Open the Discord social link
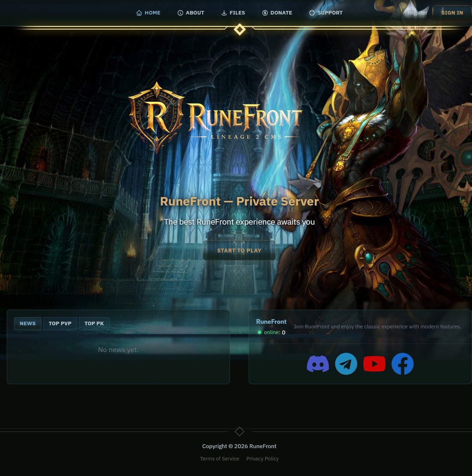This screenshot has width=472, height=476. [318, 364]
